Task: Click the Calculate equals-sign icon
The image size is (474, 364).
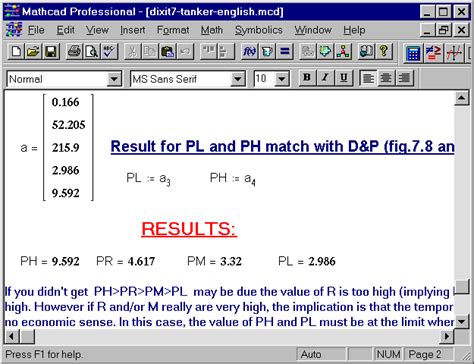Action: [284, 52]
